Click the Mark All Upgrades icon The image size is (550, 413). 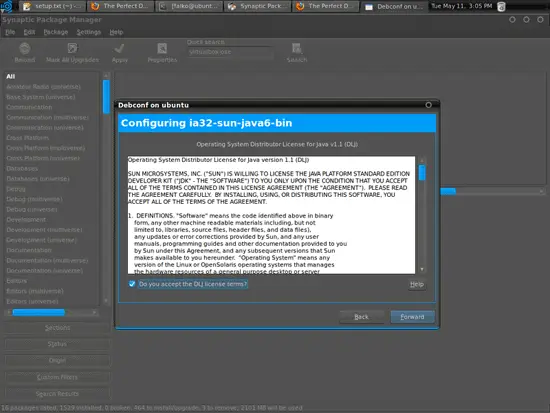click(72, 48)
